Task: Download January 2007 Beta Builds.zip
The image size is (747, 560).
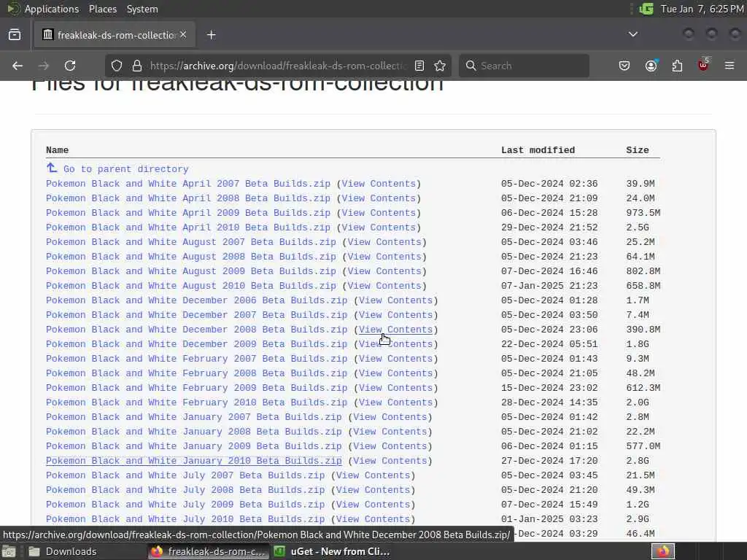Action: coord(194,417)
